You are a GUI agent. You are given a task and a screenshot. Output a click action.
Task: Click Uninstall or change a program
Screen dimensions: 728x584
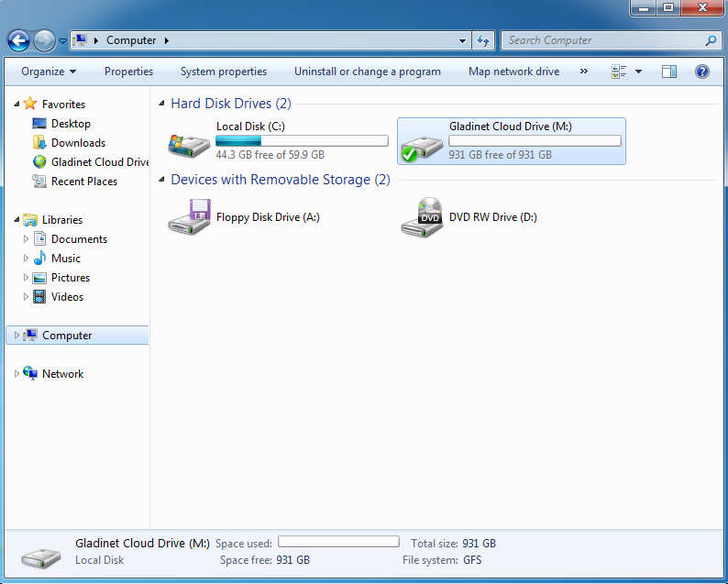[368, 72]
